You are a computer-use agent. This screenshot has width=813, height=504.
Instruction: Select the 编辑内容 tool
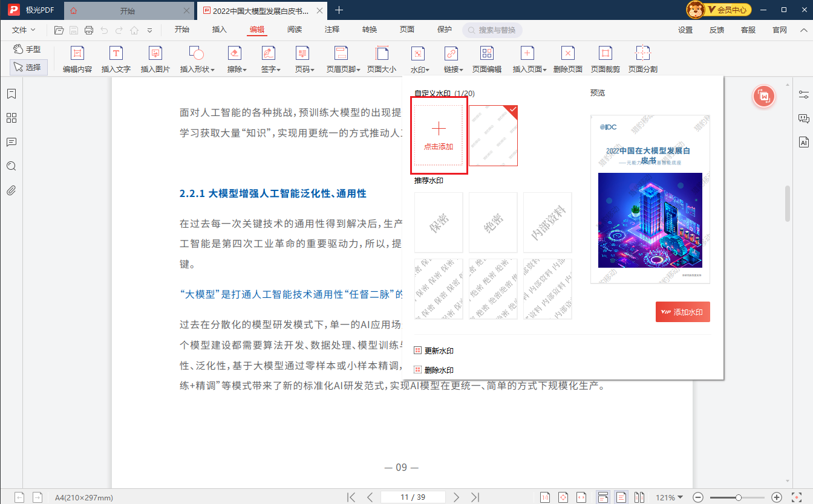(77, 59)
